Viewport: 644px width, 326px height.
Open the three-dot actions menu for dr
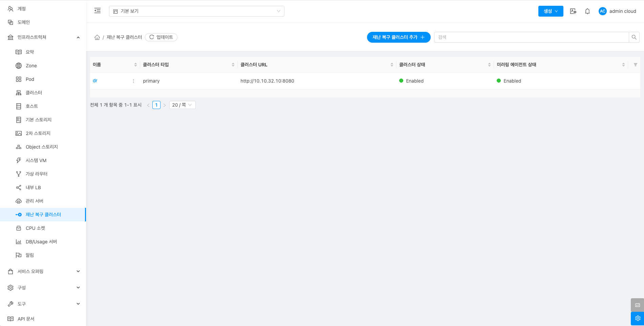(133, 81)
